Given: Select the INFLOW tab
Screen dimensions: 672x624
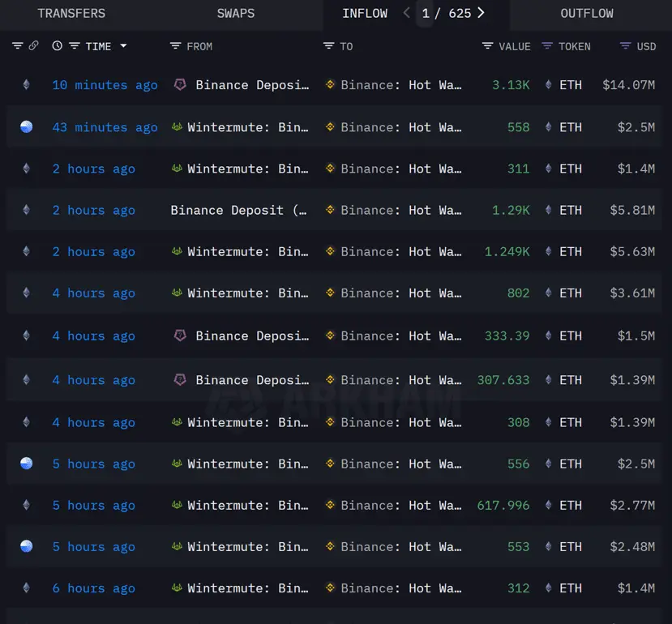Looking at the screenshot, I should click(x=365, y=14).
